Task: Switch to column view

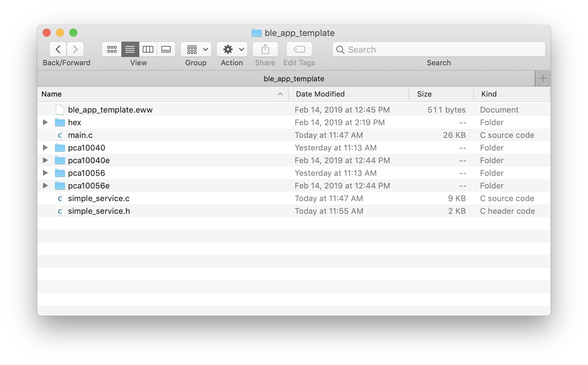Action: pos(148,50)
